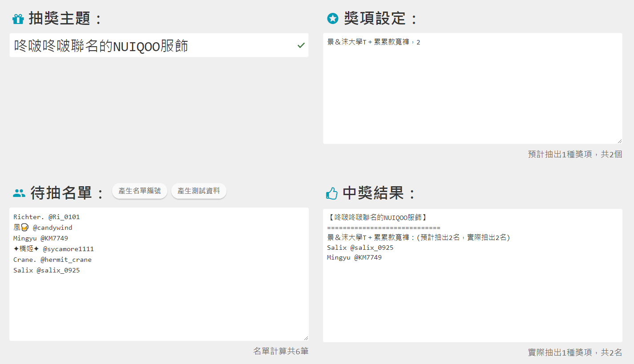The image size is (634, 364).
Task: Click the 抽獎主題 heading
Action: pyautogui.click(x=66, y=19)
